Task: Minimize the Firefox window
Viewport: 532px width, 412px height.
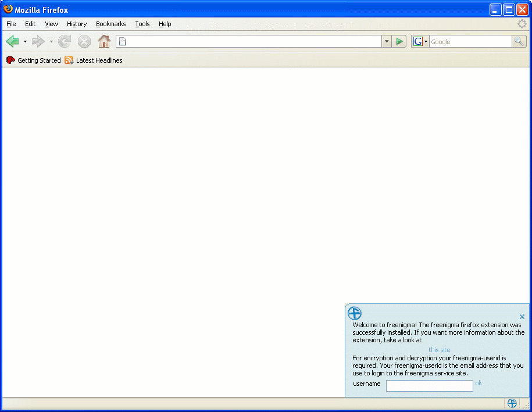Action: (x=495, y=10)
